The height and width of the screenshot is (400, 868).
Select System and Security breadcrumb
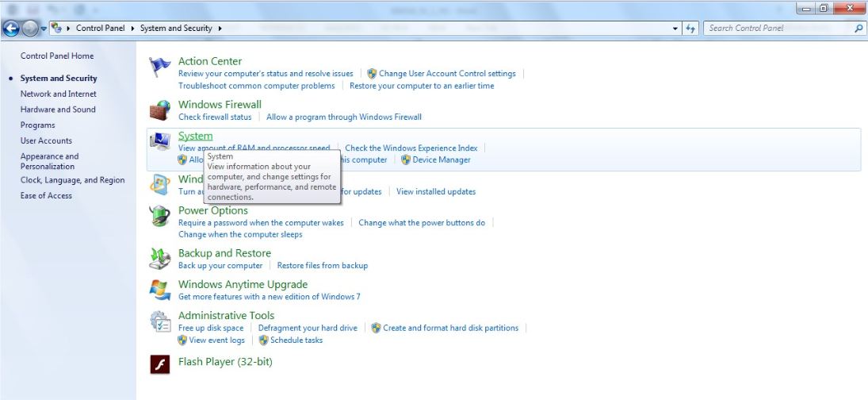(x=176, y=29)
